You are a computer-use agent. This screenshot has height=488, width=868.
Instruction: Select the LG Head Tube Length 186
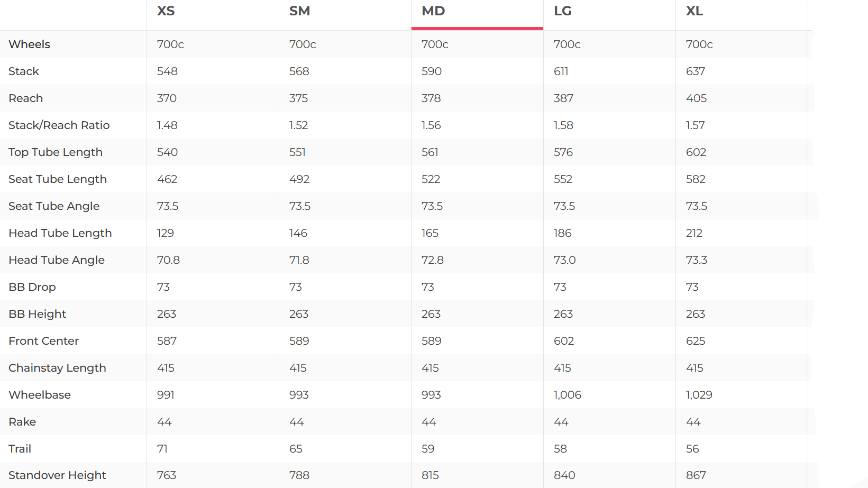(x=563, y=233)
